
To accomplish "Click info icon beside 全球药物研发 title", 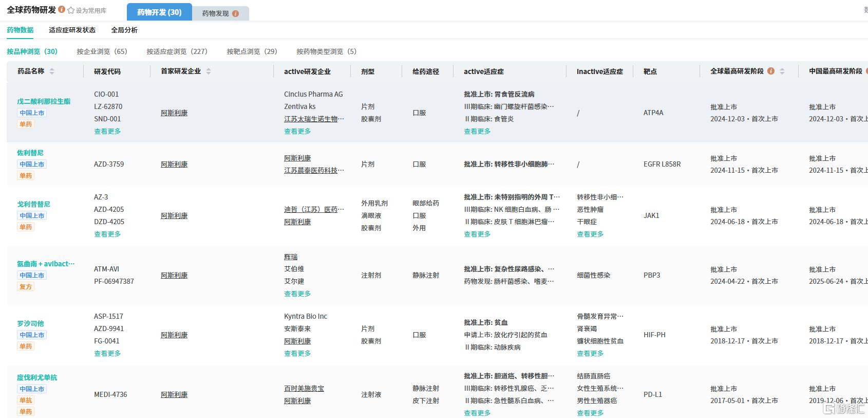I will [x=62, y=9].
